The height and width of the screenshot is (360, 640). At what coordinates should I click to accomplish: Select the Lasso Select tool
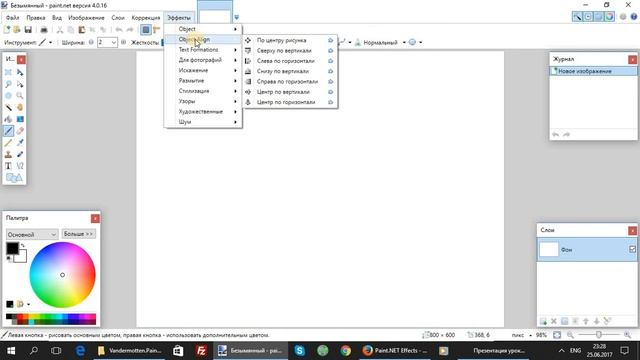(8, 84)
